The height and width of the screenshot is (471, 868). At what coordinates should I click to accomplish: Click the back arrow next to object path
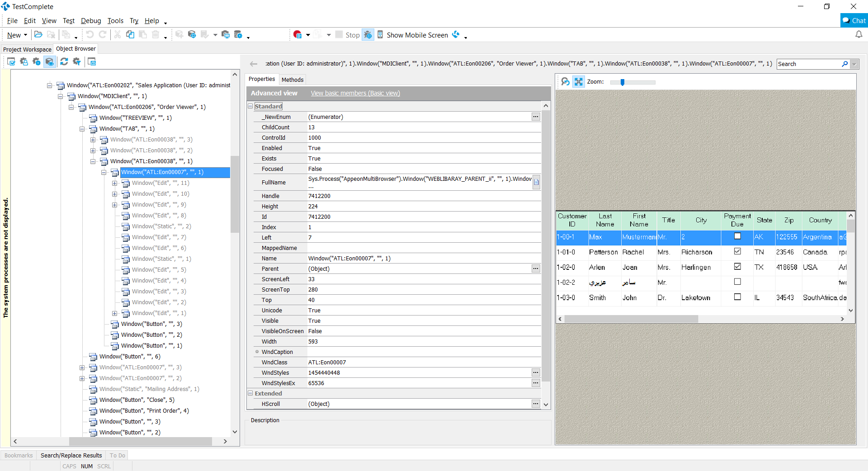tap(254, 64)
